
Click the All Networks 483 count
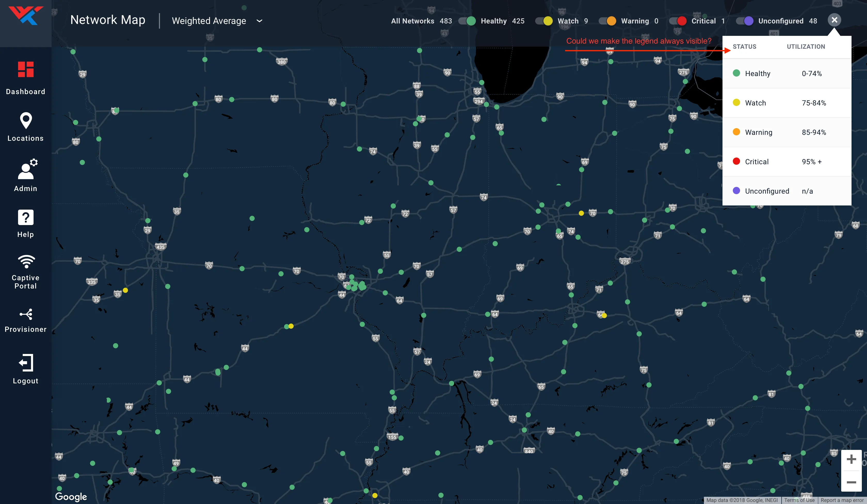pos(421,21)
